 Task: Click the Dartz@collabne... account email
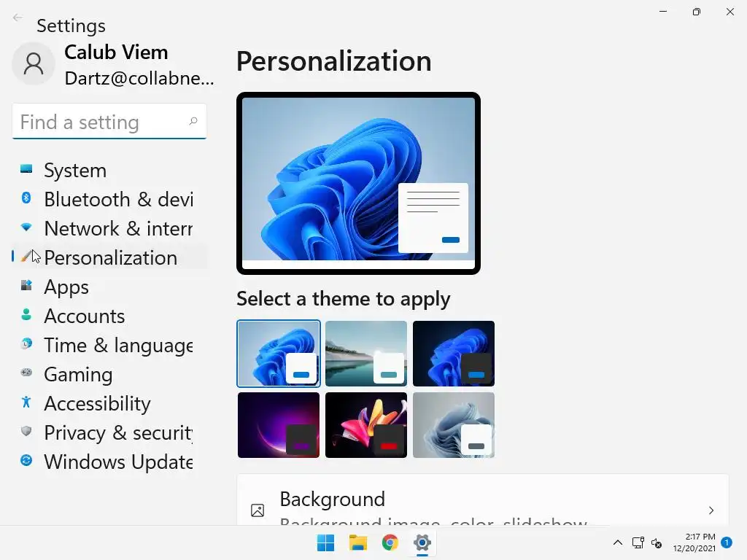coord(139,78)
